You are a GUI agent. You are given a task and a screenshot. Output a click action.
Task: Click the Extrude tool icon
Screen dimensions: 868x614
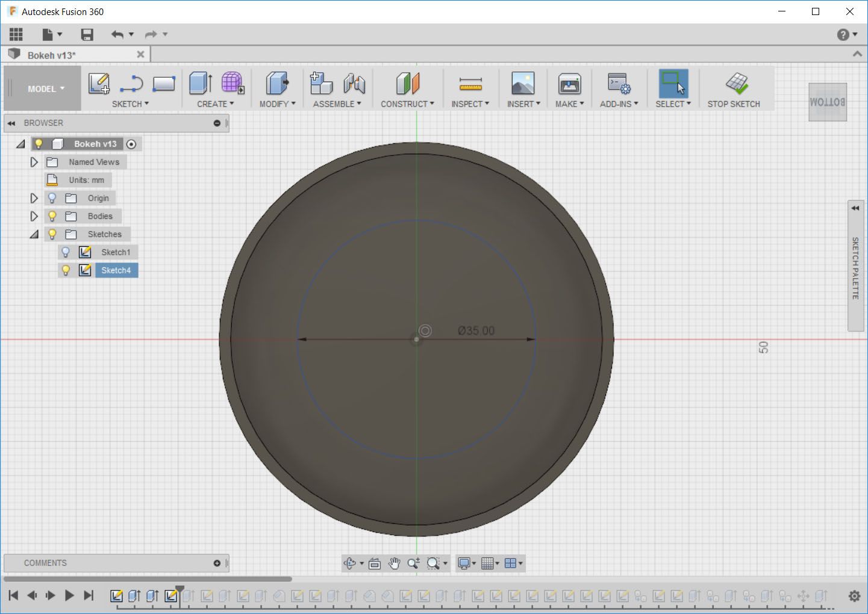click(x=201, y=84)
